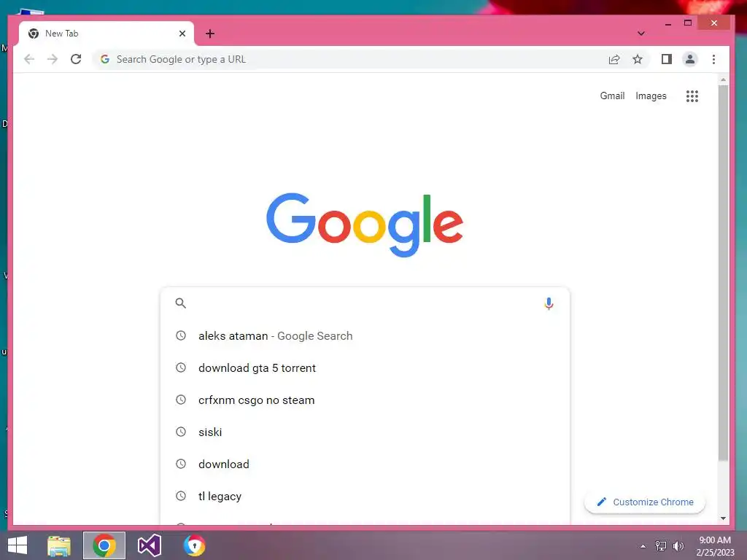Expand the tab search chevron
The width and height of the screenshot is (747, 560).
(640, 34)
